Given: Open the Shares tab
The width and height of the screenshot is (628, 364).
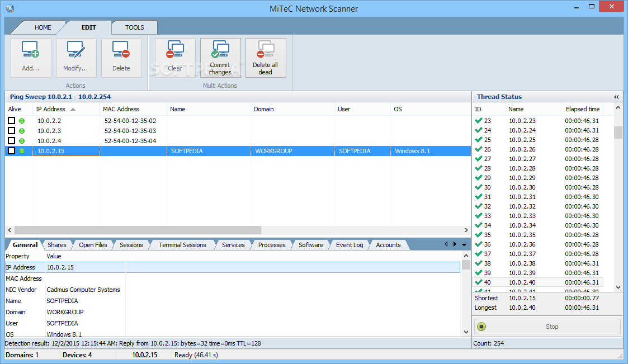Looking at the screenshot, I should (x=56, y=245).
